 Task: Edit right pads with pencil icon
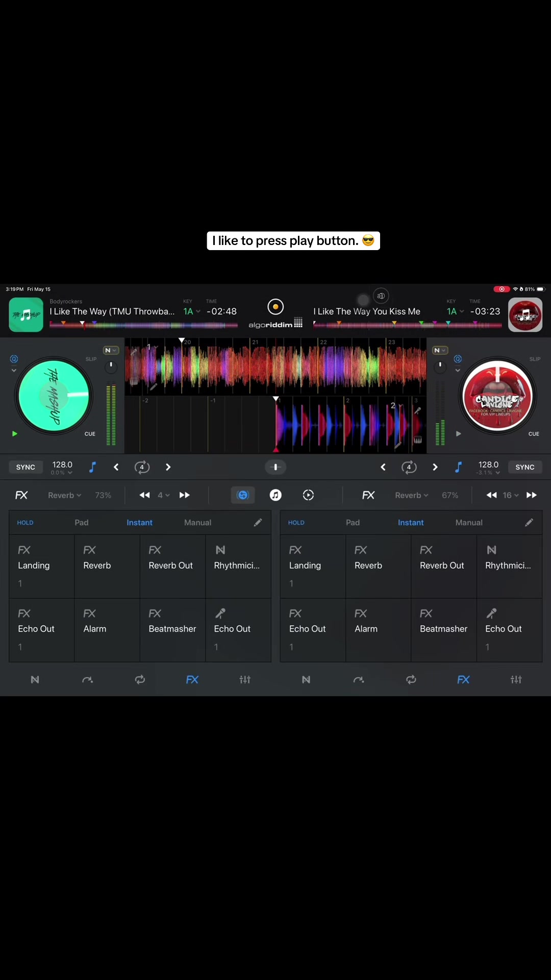click(529, 522)
